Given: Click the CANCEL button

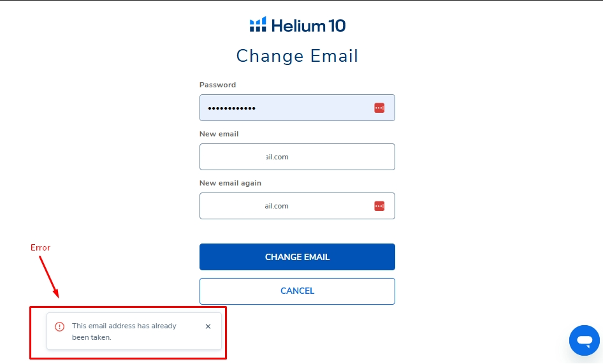Looking at the screenshot, I should (x=297, y=291).
